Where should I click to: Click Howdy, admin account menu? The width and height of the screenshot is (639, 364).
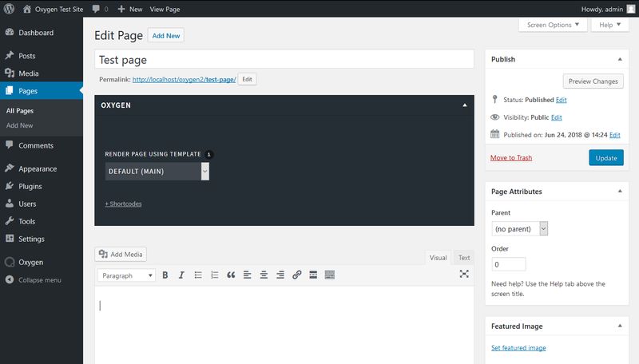608,9
